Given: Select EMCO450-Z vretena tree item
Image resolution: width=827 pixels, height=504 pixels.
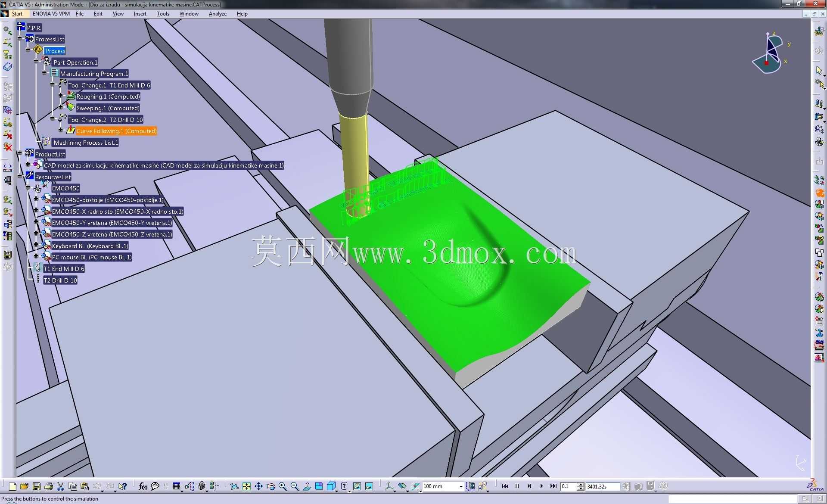Looking at the screenshot, I should pyautogui.click(x=112, y=234).
